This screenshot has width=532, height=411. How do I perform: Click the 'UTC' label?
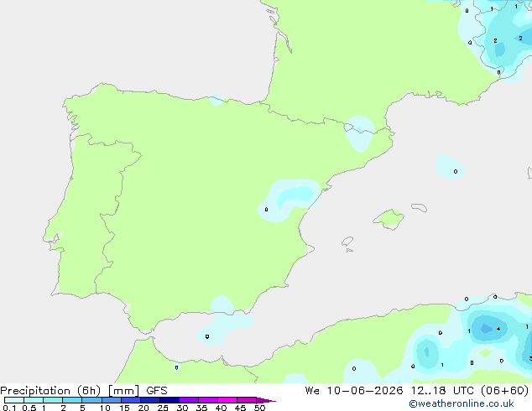(463, 391)
